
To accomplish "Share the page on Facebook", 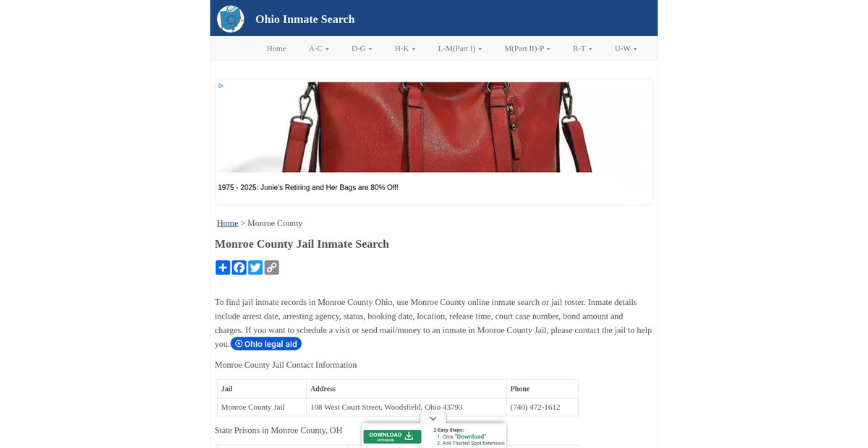I will tap(239, 267).
